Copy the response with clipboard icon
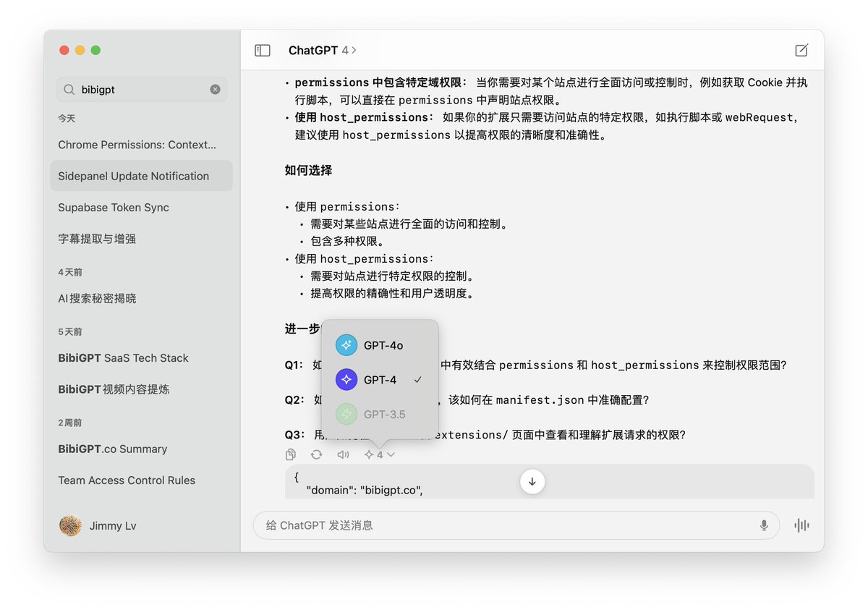This screenshot has width=868, height=610. (x=291, y=454)
